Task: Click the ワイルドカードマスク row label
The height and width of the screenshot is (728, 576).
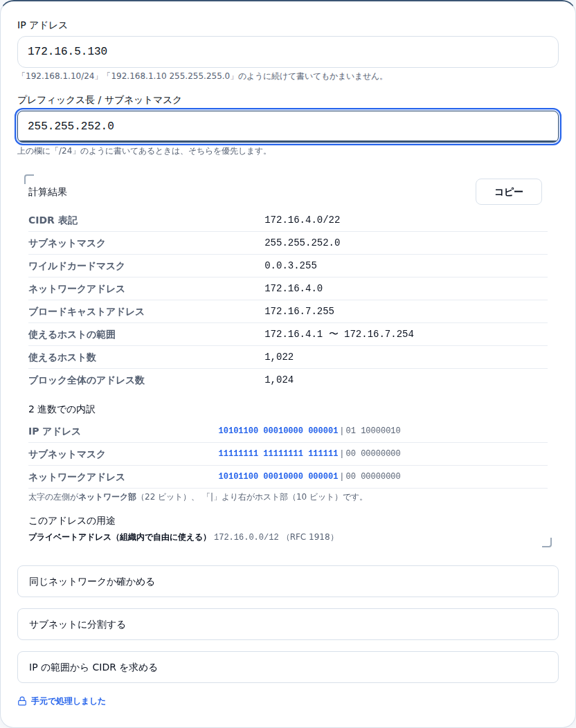Action: point(77,266)
